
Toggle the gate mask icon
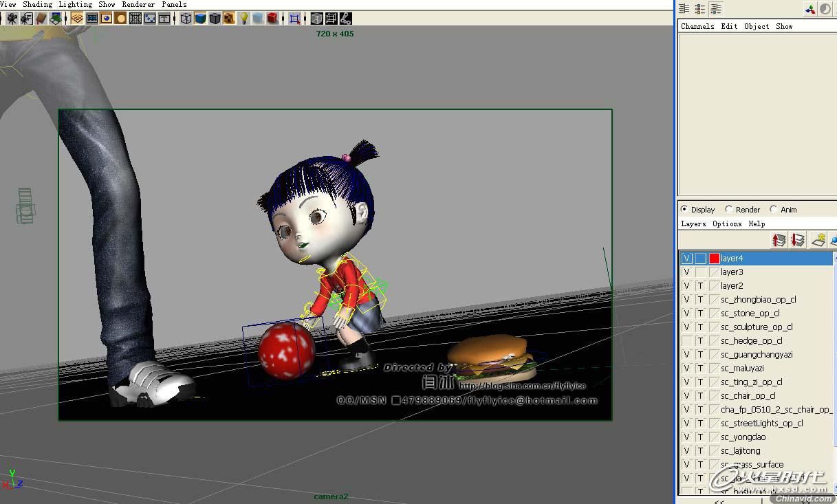(x=120, y=19)
